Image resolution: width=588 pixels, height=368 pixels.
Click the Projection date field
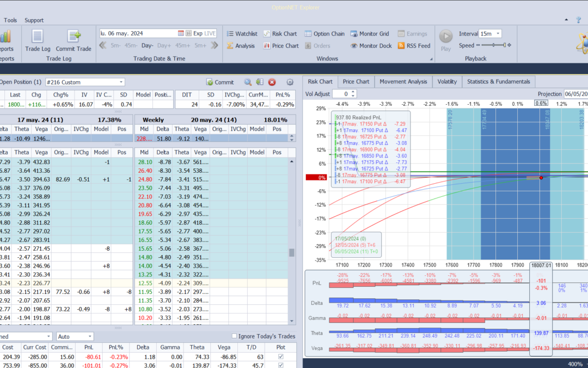coord(576,94)
